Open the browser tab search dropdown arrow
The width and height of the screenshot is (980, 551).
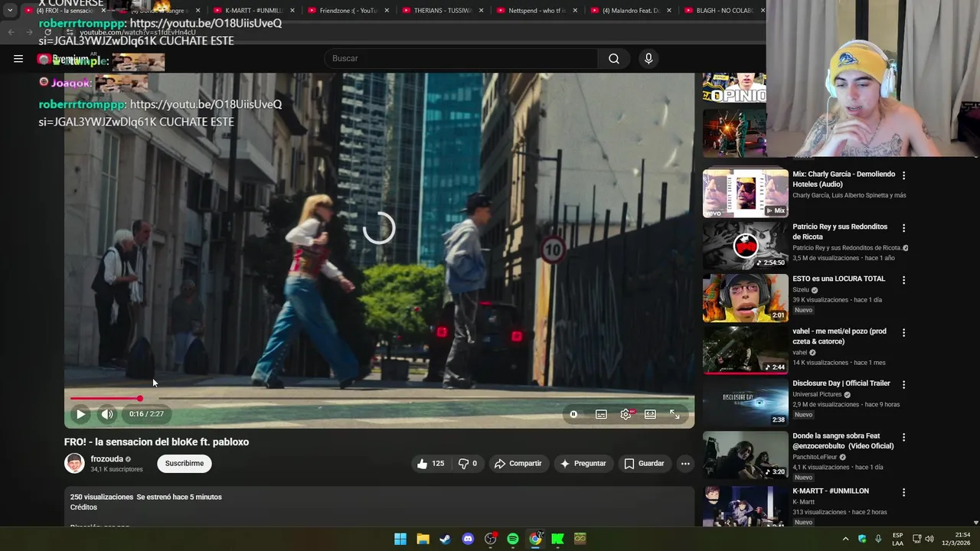pos(9,11)
